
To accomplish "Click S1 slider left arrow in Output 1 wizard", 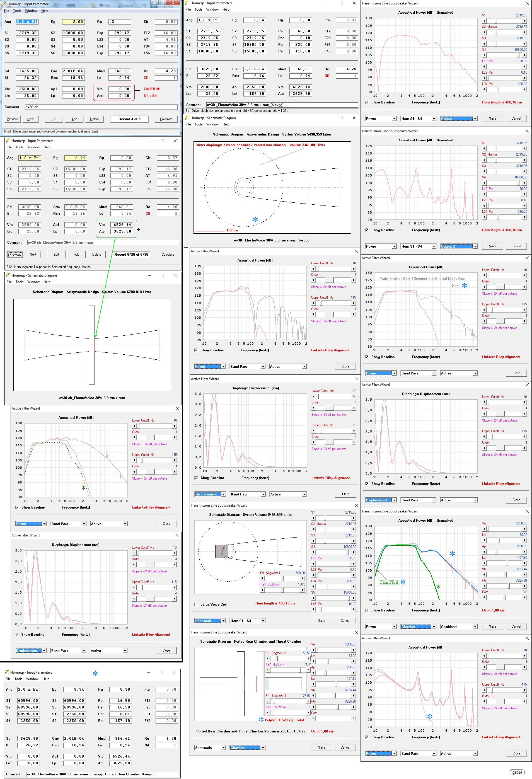I will 484,21.
